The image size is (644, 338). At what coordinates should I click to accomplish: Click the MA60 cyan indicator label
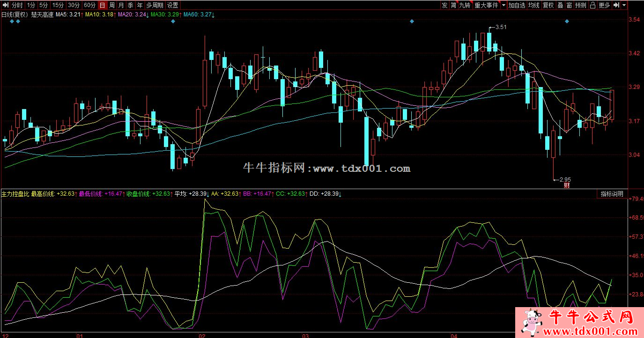[x=199, y=15]
